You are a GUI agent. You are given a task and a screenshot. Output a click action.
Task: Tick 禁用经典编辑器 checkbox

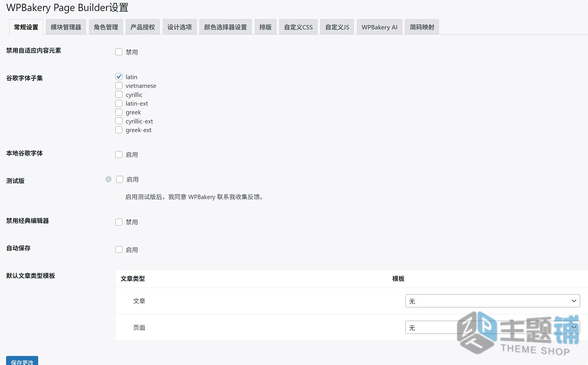pyautogui.click(x=119, y=222)
